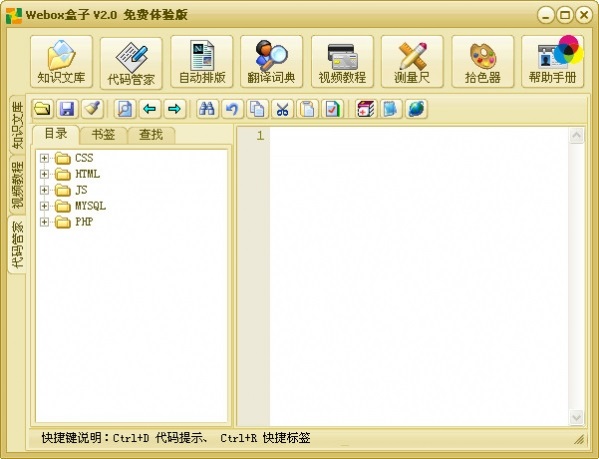Close the Webox window
The image size is (599, 459).
[584, 15]
